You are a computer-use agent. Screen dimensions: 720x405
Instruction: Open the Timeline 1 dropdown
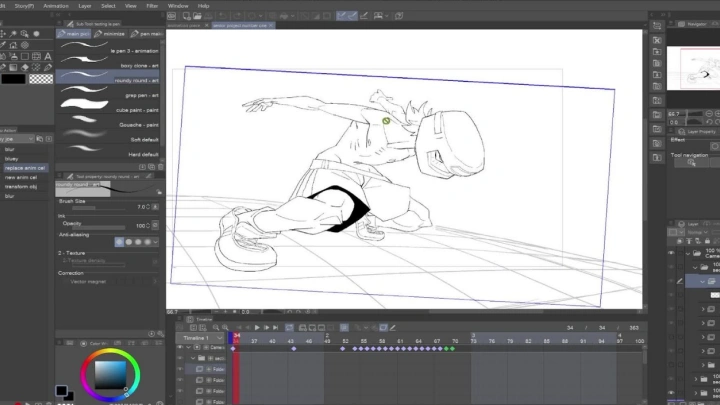pos(219,338)
